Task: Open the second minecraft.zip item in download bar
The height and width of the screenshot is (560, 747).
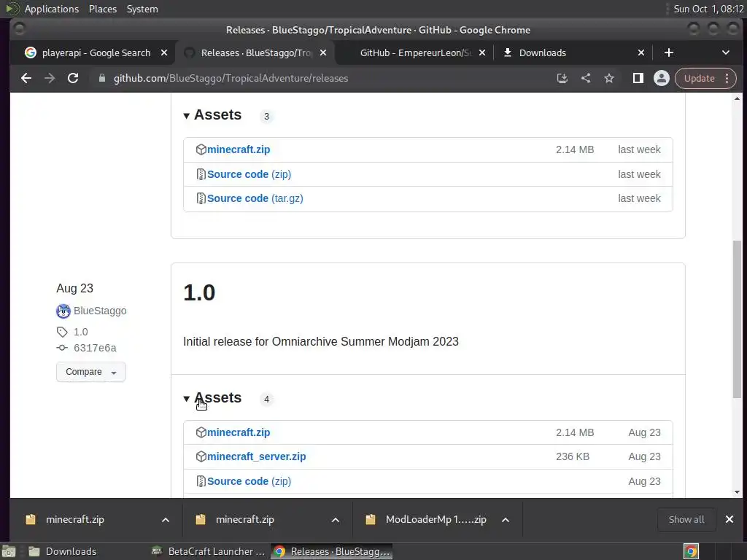Action: [245, 519]
